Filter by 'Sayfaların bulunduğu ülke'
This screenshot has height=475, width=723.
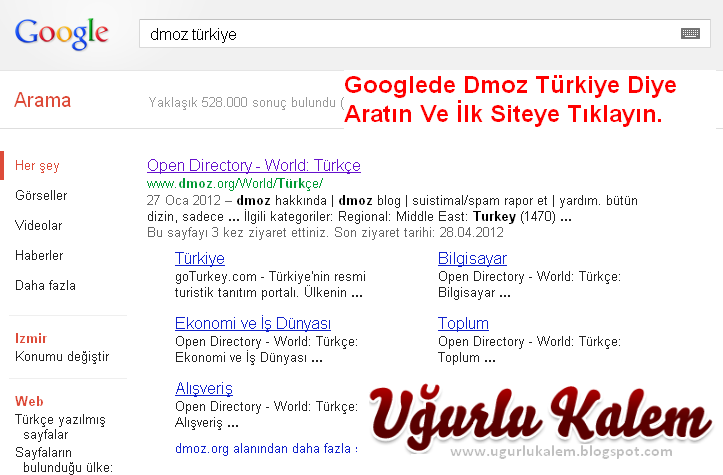tap(64, 460)
